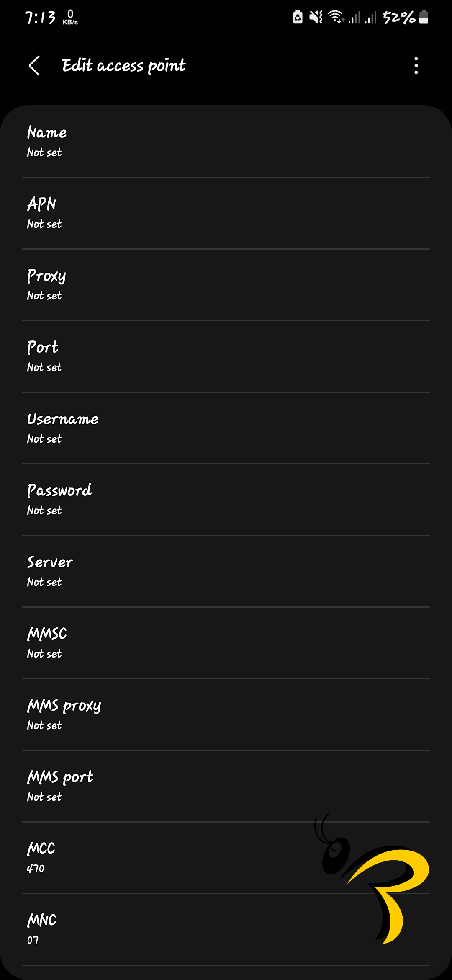Tap the muted sound status icon
Screen dimensions: 452x980
pos(316,17)
